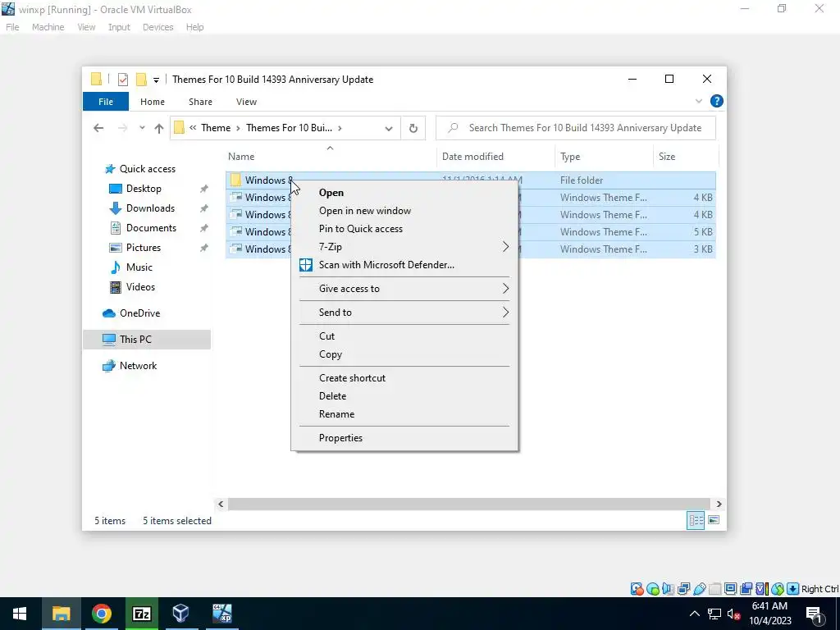Screen dimensions: 840x630
Task: Select This PC in navigation pane
Action: 147,340
